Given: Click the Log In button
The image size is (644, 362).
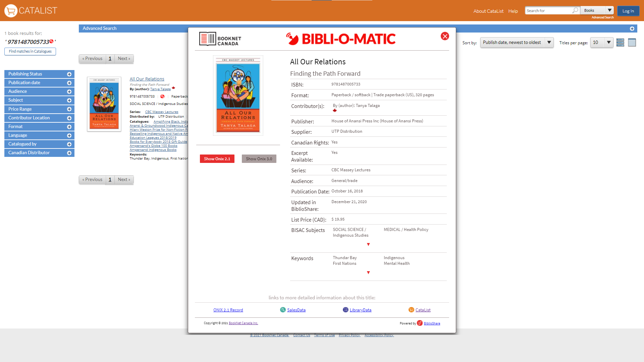Looking at the screenshot, I should point(628,11).
